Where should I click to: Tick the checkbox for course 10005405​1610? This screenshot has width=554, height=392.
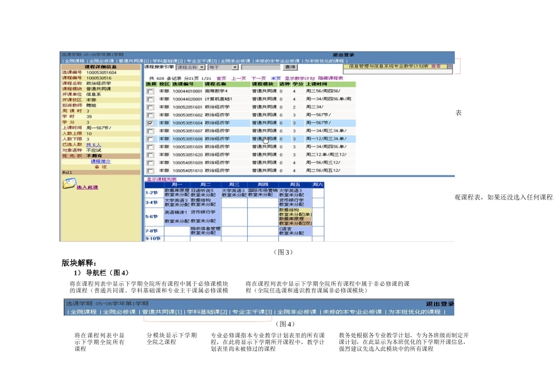pyautogui.click(x=150, y=171)
